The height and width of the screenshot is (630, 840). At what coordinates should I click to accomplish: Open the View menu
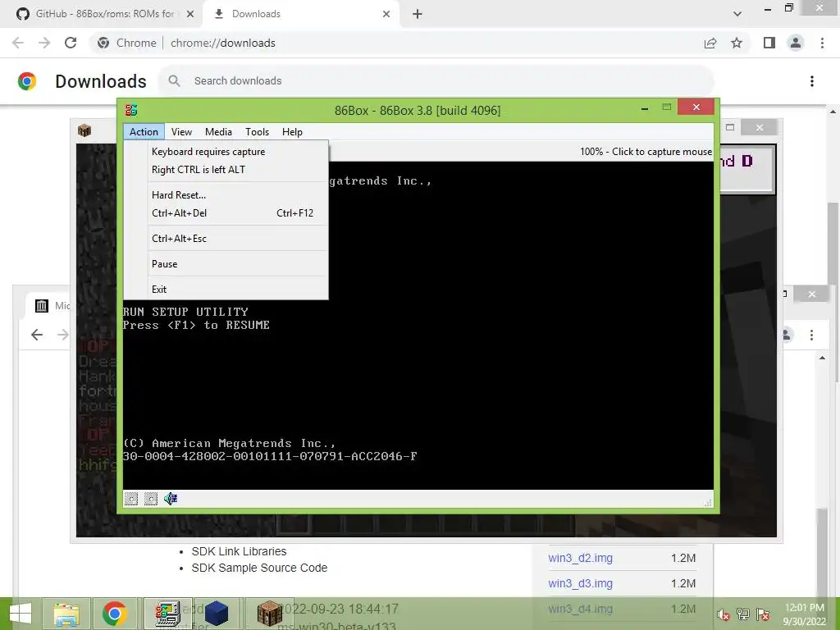pyautogui.click(x=181, y=132)
